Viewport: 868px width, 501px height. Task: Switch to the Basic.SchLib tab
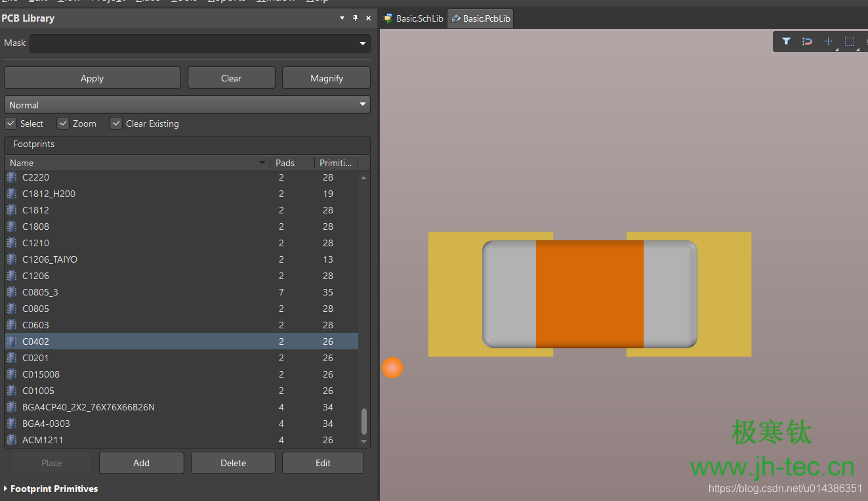[x=414, y=18]
